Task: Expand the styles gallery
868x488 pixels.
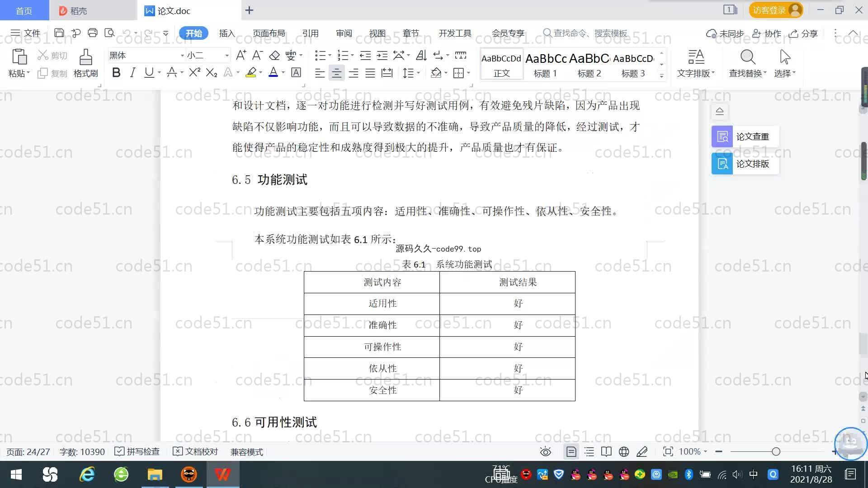Action: (661, 76)
